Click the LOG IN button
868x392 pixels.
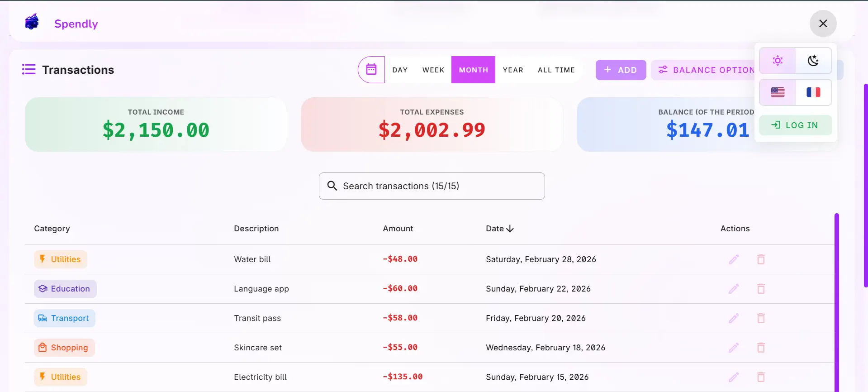(795, 125)
